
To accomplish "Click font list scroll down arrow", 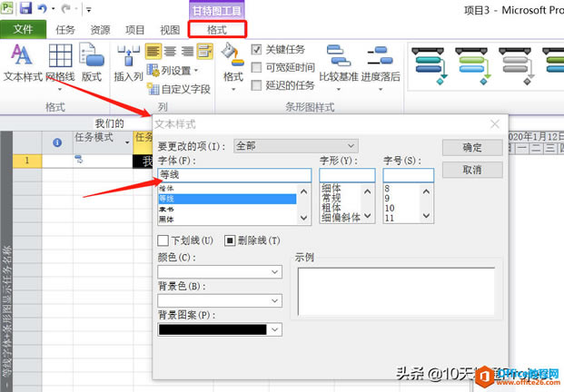I will coord(303,218).
